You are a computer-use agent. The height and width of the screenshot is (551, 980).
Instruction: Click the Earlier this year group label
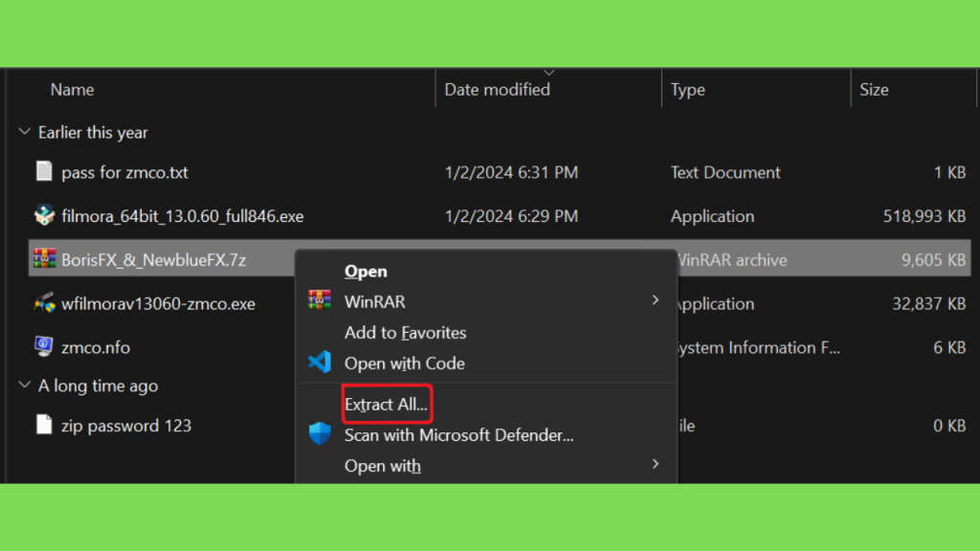(93, 132)
